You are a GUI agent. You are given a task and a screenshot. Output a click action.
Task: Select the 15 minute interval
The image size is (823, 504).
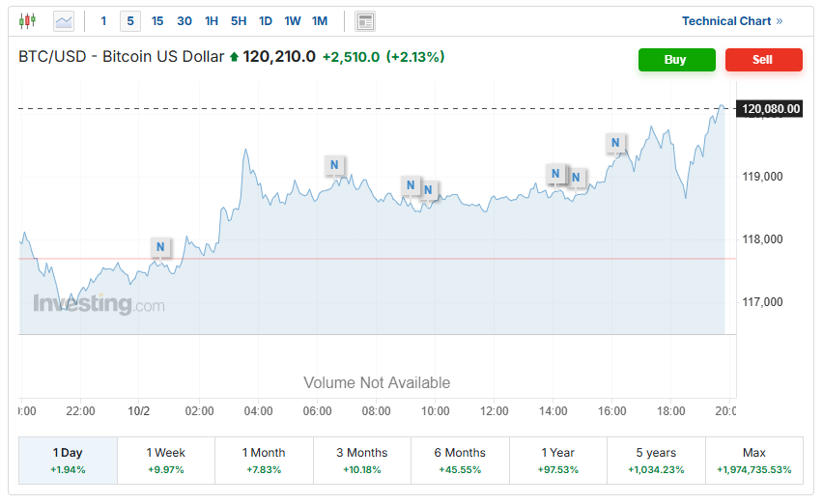pos(157,21)
